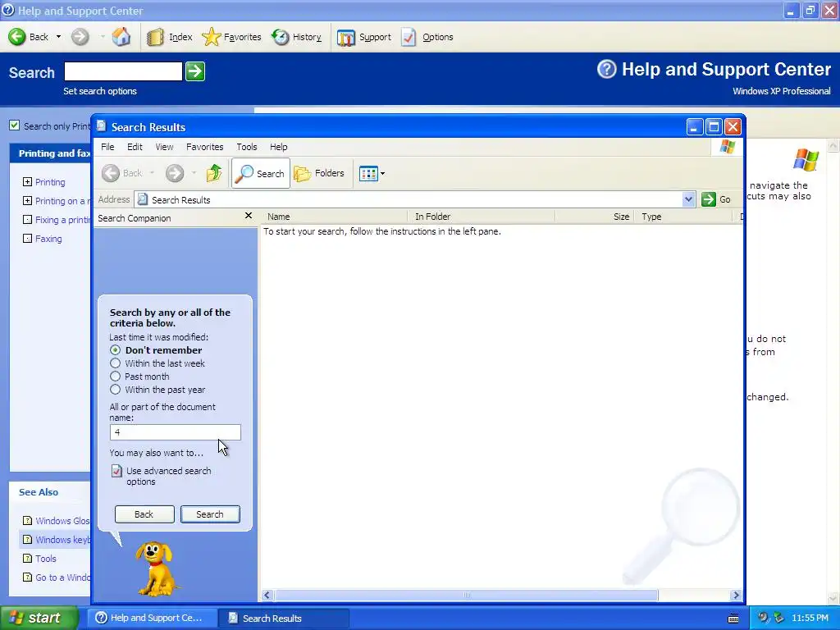
Task: Open the View menu in Search Results
Action: click(x=164, y=147)
